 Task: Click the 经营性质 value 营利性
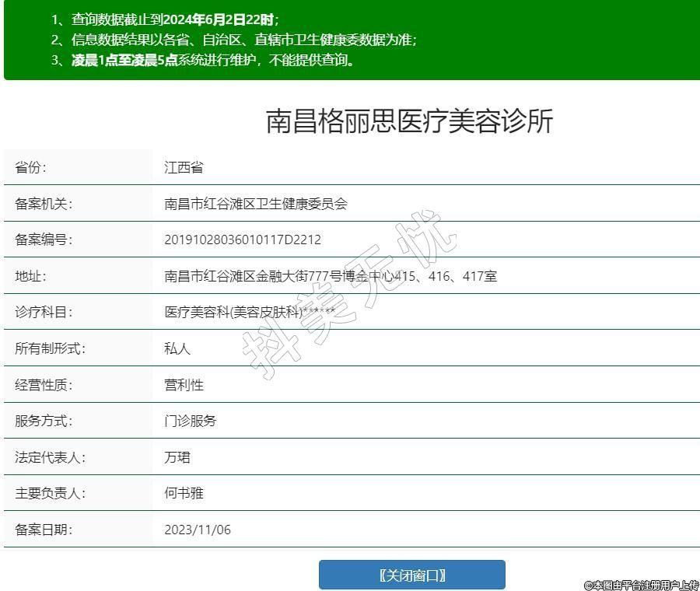(184, 385)
